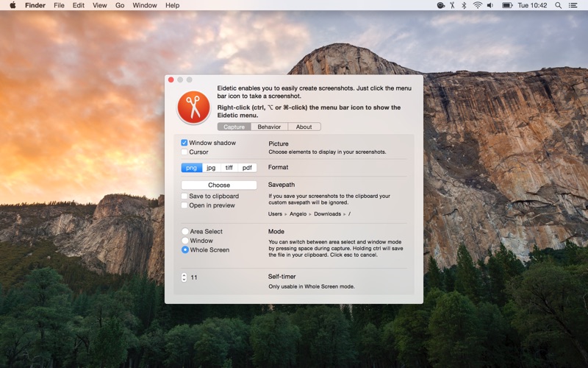Image resolution: width=588 pixels, height=368 pixels.
Task: Open the Edit menu
Action: point(79,5)
